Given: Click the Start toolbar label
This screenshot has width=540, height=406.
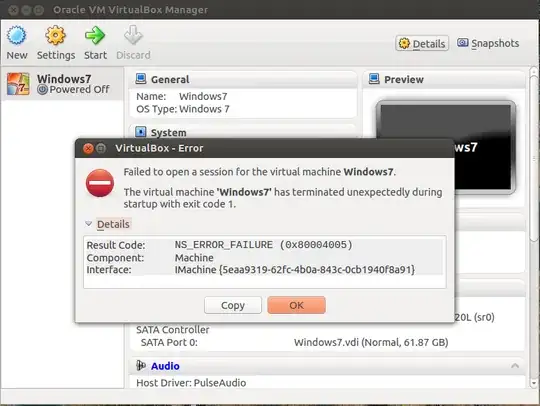Looking at the screenshot, I should pos(95,55).
